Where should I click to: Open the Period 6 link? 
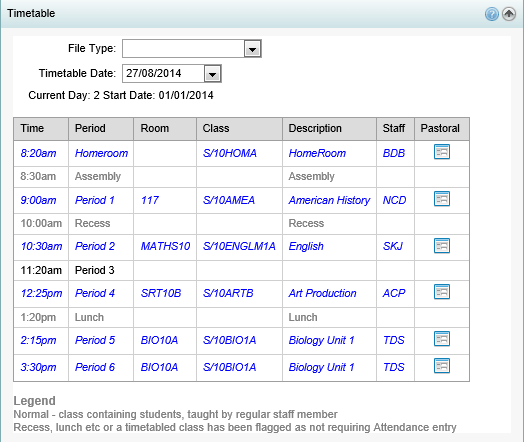click(x=95, y=367)
